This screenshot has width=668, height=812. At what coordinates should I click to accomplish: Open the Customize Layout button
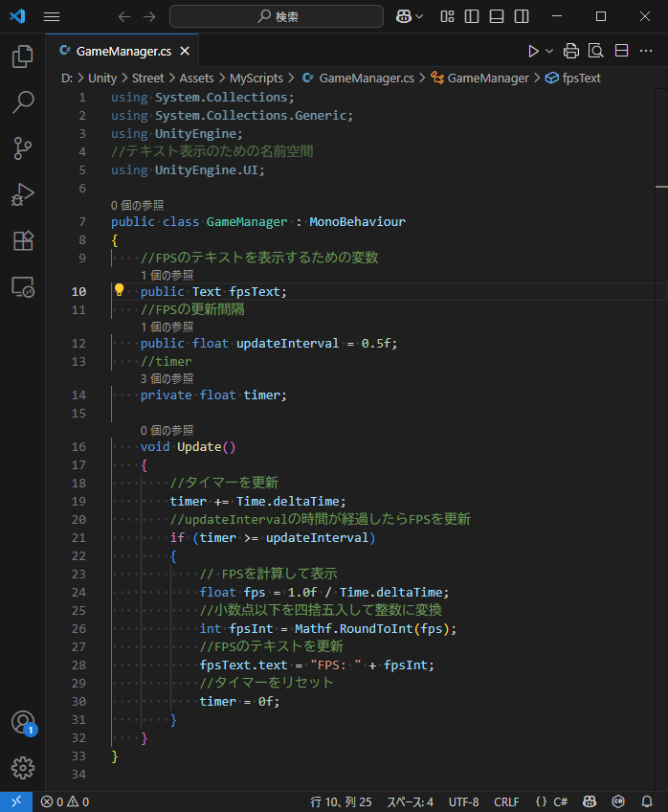click(x=447, y=16)
